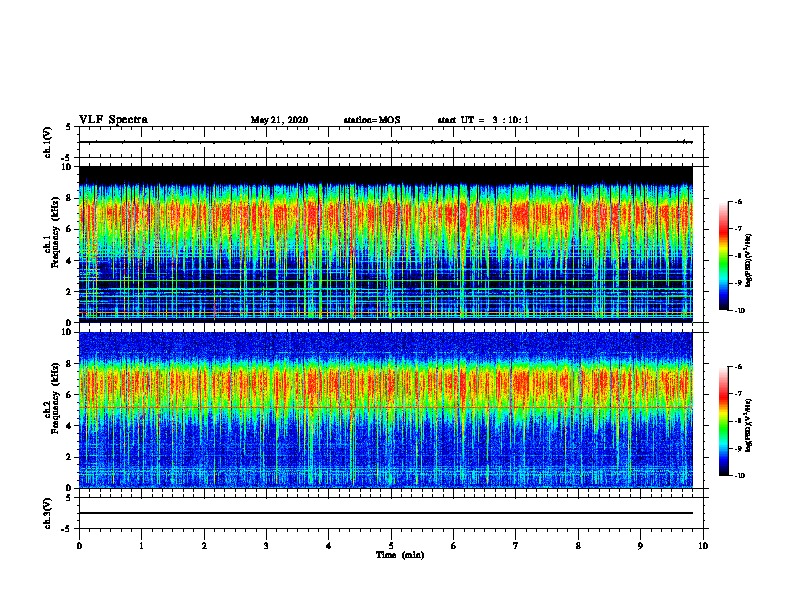This screenshot has height=612, width=792.
Task: Click the "-6" label on ch.1 color bar
Action: point(738,202)
